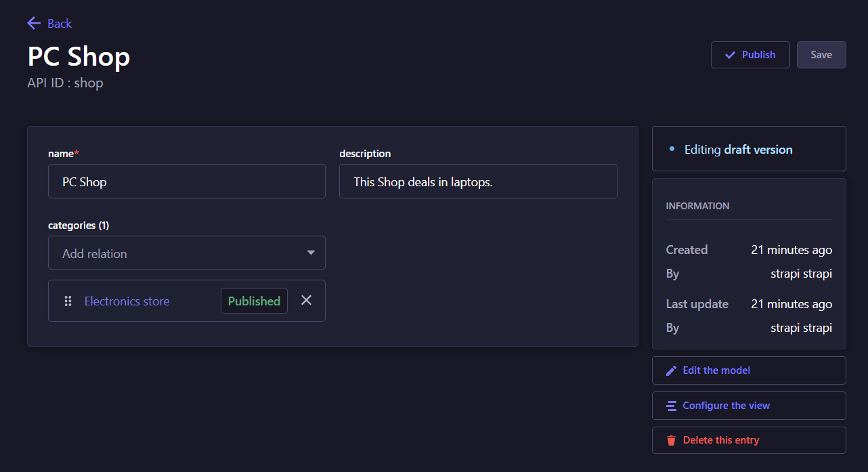Viewport: 868px width, 472px height.
Task: Click the Created 21 minutes ago timestamp
Action: pyautogui.click(x=791, y=250)
